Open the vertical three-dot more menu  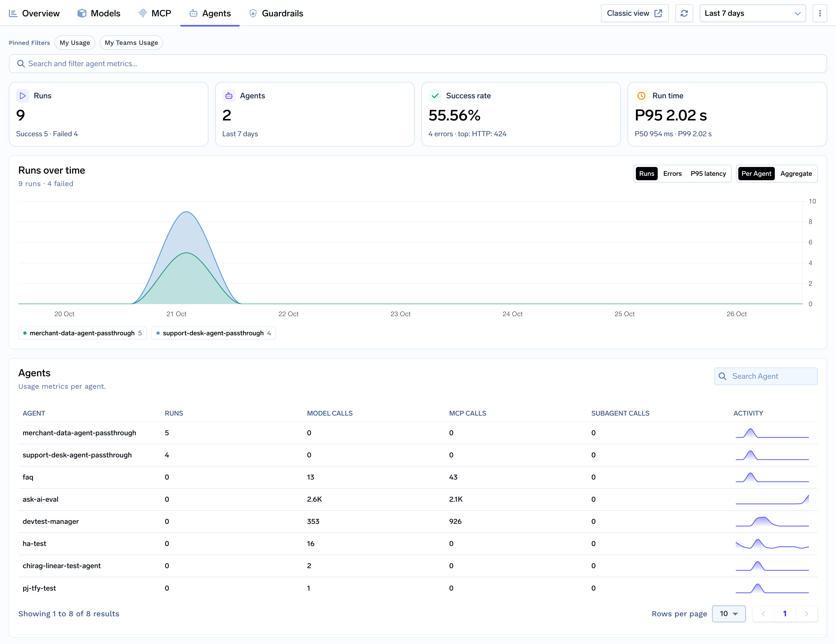click(820, 13)
